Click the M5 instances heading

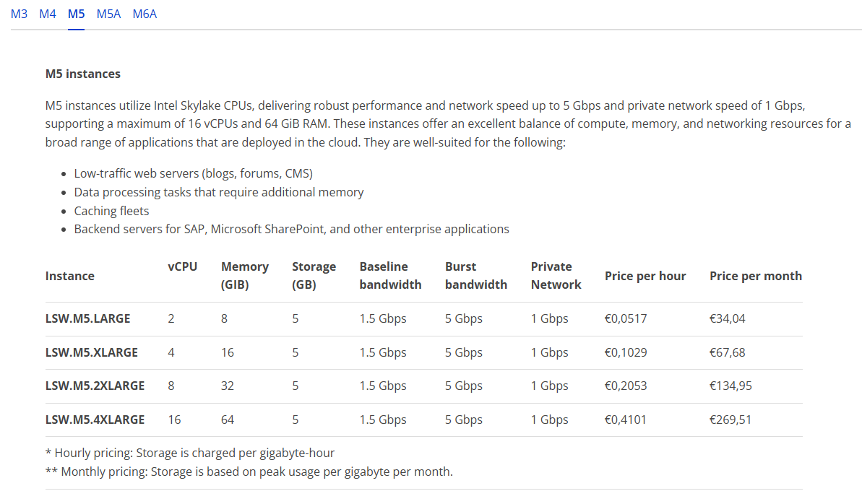[83, 74]
